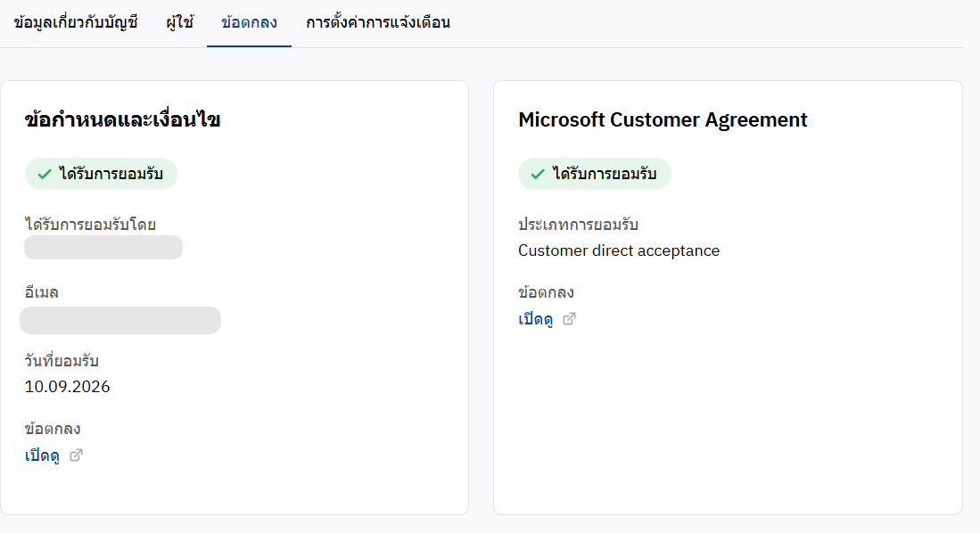
Task: Click the วันที่ยอมรับ label
Action: click(x=62, y=361)
